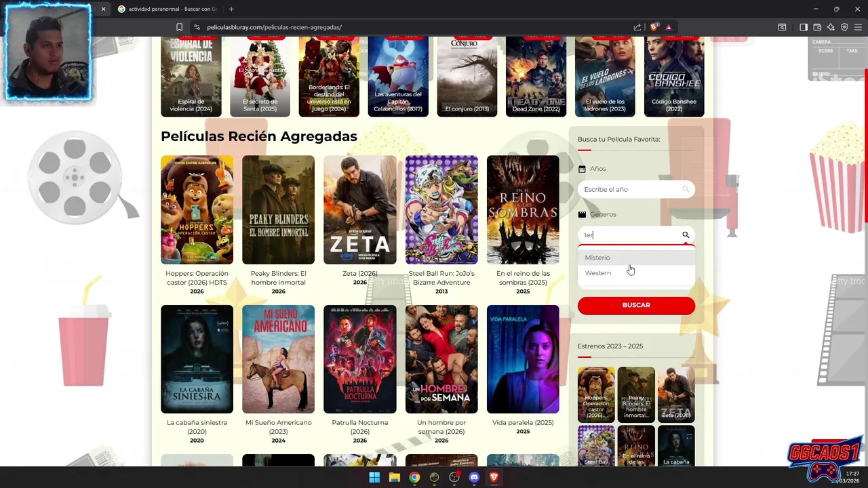Click the toolbar icon left of the sidebar toggle

tap(782, 27)
